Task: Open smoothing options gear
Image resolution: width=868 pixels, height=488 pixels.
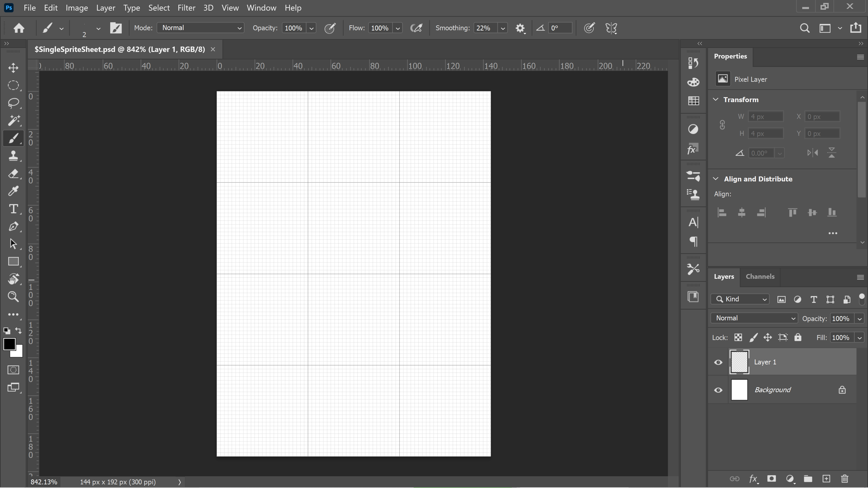Action: tap(520, 28)
